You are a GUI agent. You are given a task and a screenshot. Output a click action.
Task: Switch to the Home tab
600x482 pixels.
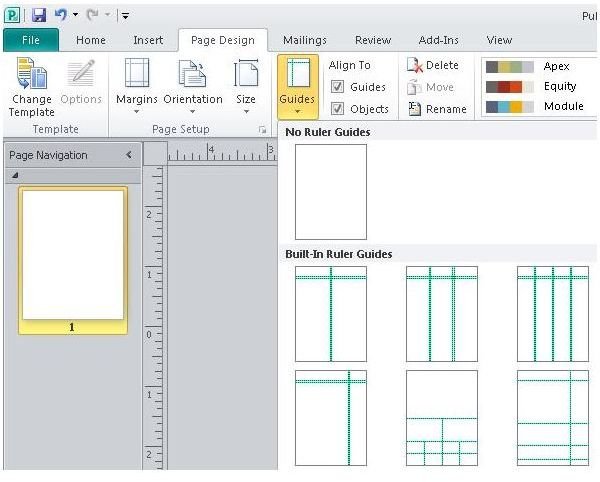[91, 40]
